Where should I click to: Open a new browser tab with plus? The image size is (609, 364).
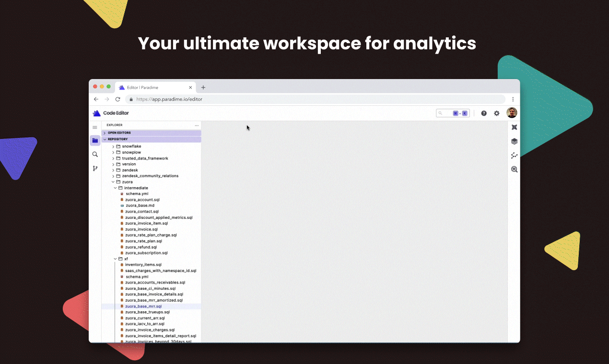click(x=203, y=88)
